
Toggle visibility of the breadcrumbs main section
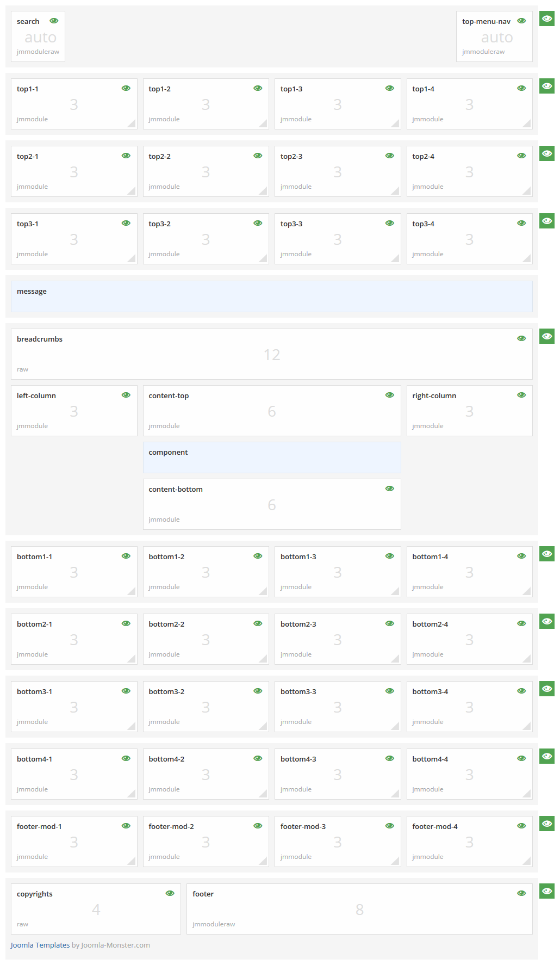[x=546, y=336]
